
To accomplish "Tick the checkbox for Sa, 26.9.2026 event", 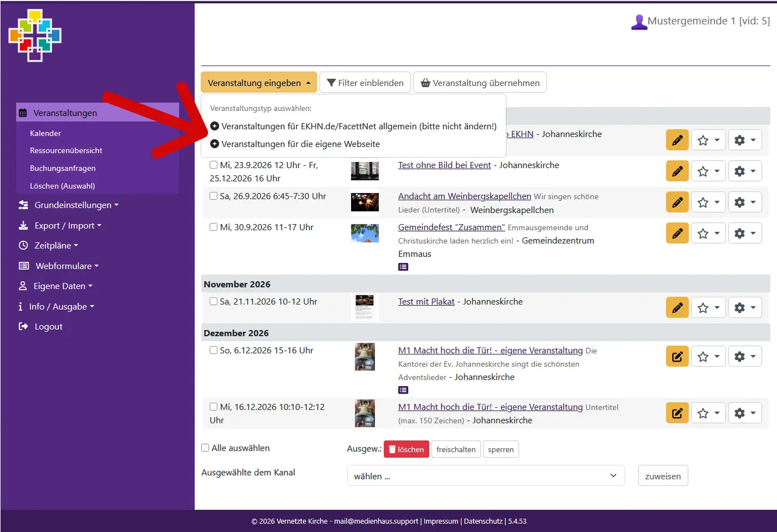I will click(214, 196).
